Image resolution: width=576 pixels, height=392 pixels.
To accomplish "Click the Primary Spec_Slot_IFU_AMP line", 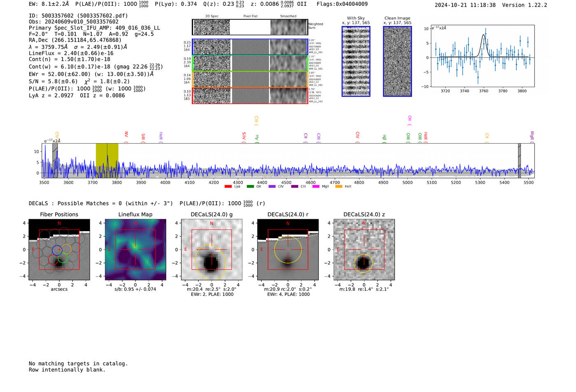I will pyautogui.click(x=95, y=28).
